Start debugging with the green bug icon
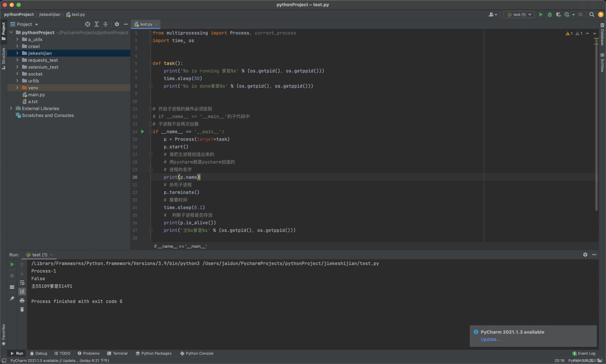 coord(549,14)
